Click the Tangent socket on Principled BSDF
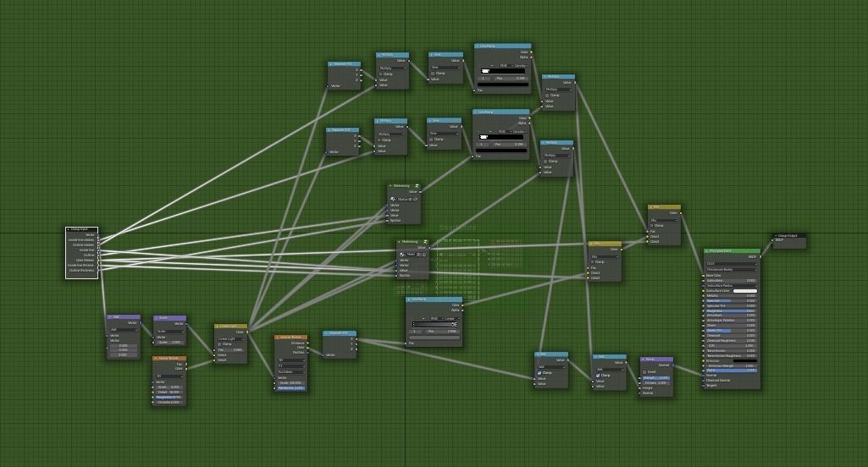Screen dimensions: 868x467 tap(703, 385)
